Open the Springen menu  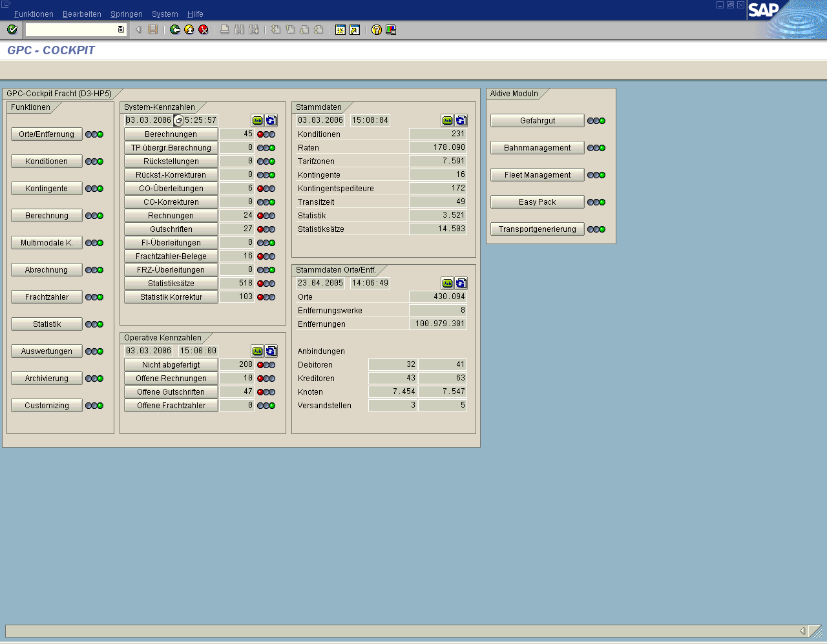[x=126, y=14]
